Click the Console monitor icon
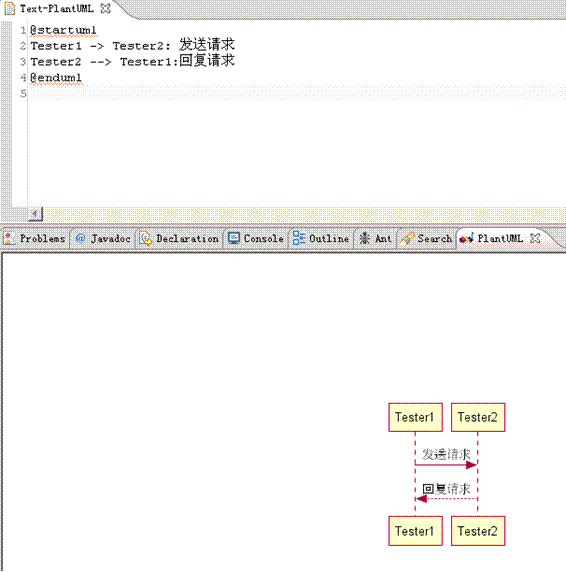Image resolution: width=566 pixels, height=572 pixels. coord(234,239)
